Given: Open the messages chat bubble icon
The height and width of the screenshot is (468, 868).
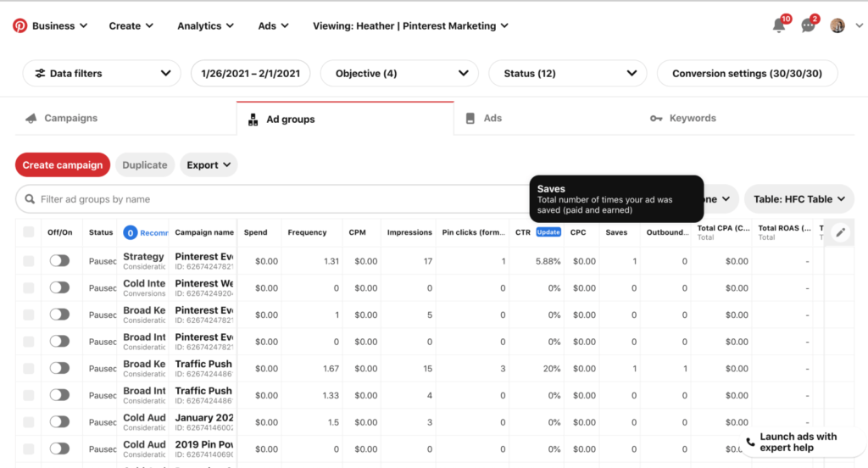Looking at the screenshot, I should 808,25.
